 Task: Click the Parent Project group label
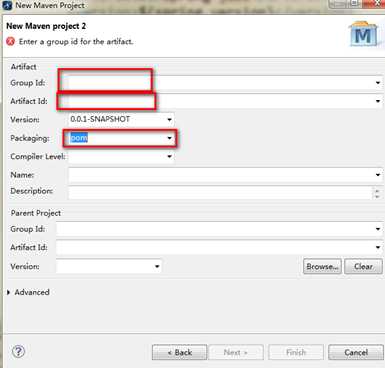(x=36, y=213)
